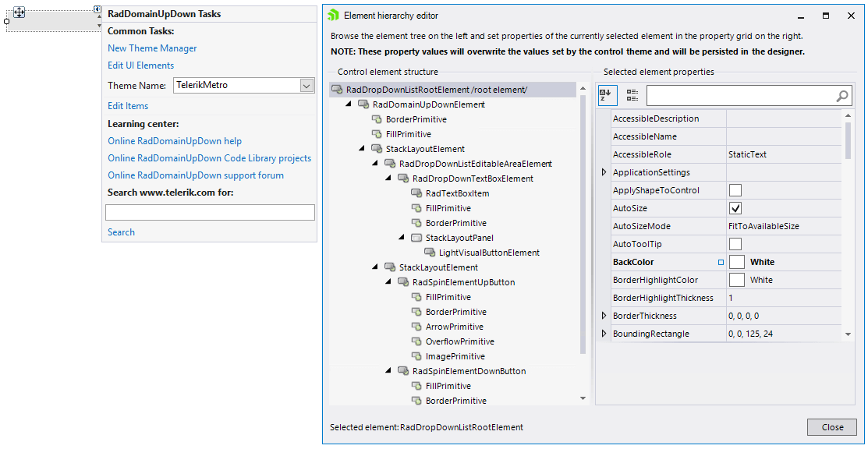
Task: Click the LightVisualButtonElement icon in the tree
Action: coord(430,253)
